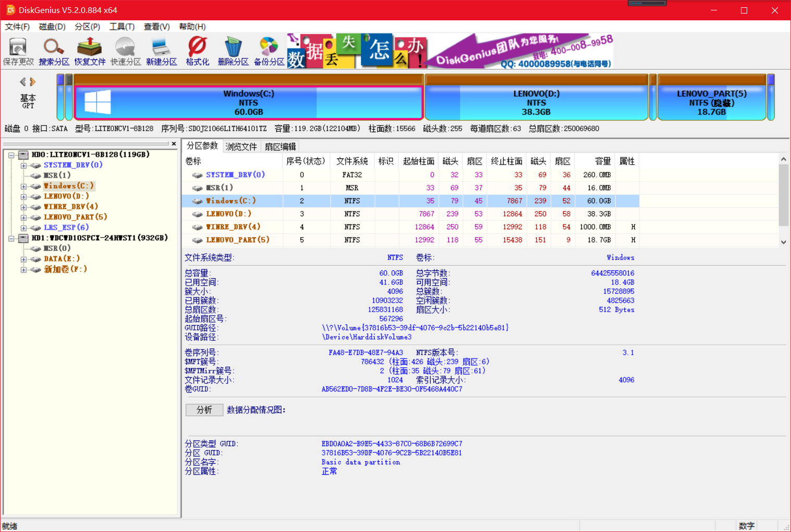Select 新加卷(F:) in the disk tree
This screenshot has width=791, height=532.
(65, 269)
